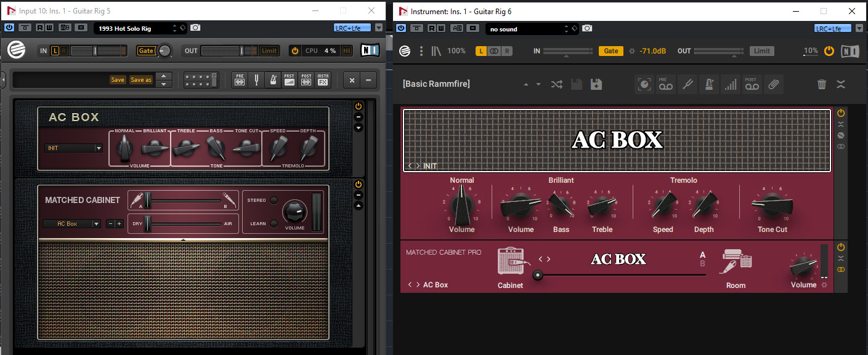Screen dimensions: 868x355
Task: Open the metronome in Guitar Rig 5
Action: click(273, 80)
